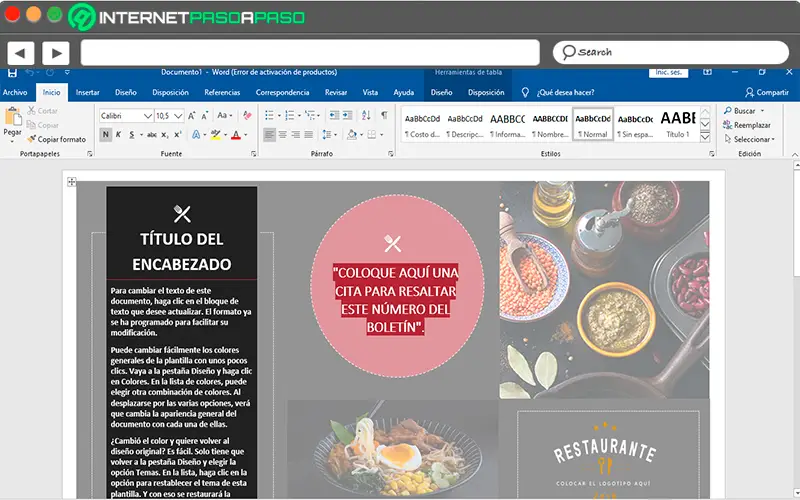
Task: Decrease paragraph indent
Action: 334,116
